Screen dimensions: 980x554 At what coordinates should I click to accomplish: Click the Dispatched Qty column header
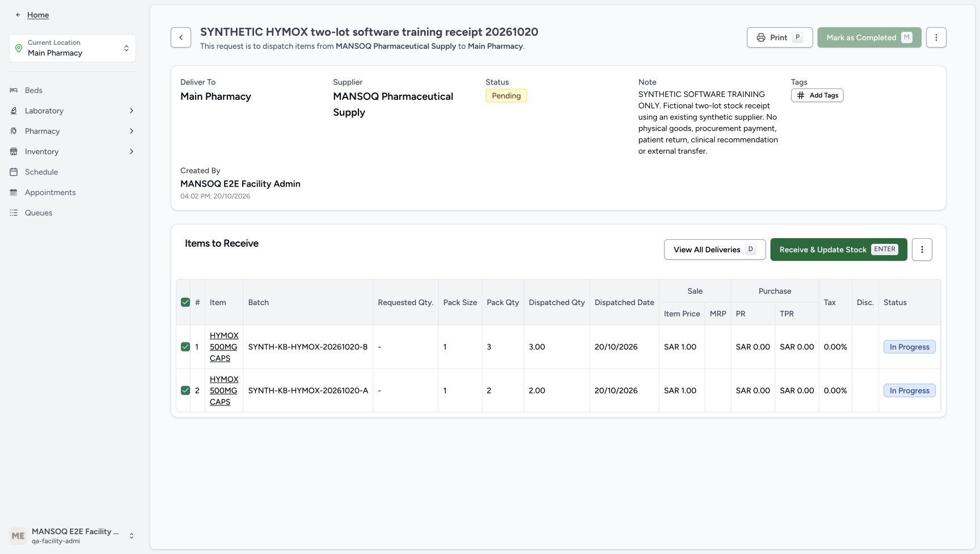pos(557,302)
